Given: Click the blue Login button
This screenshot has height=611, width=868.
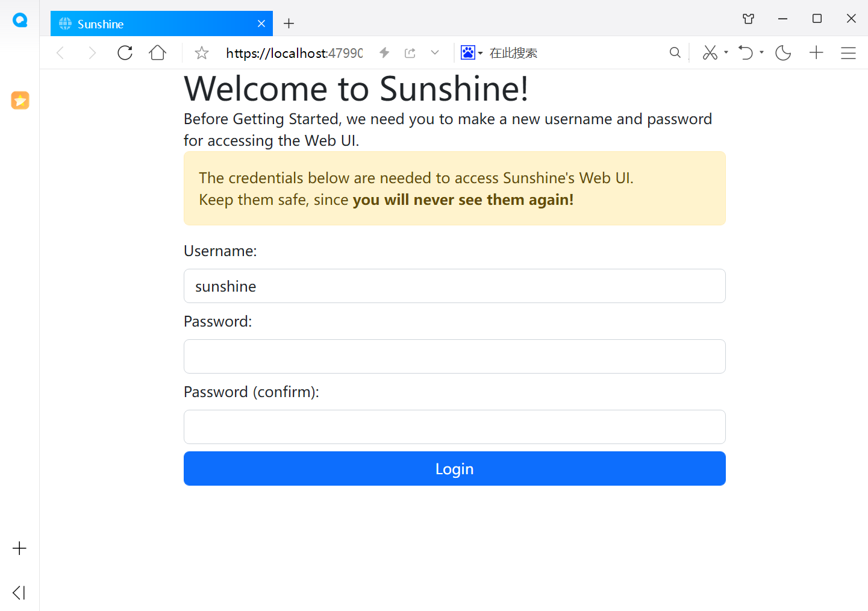Looking at the screenshot, I should click(x=455, y=469).
